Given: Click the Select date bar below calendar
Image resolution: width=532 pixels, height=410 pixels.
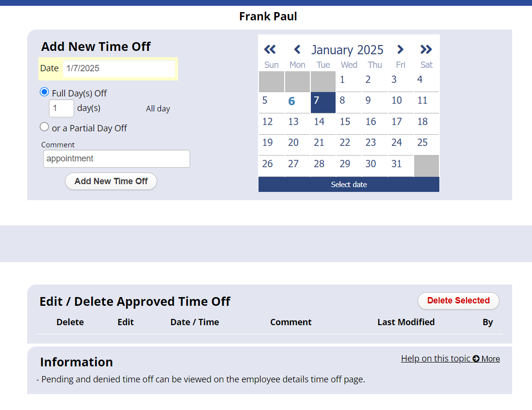Looking at the screenshot, I should (349, 184).
